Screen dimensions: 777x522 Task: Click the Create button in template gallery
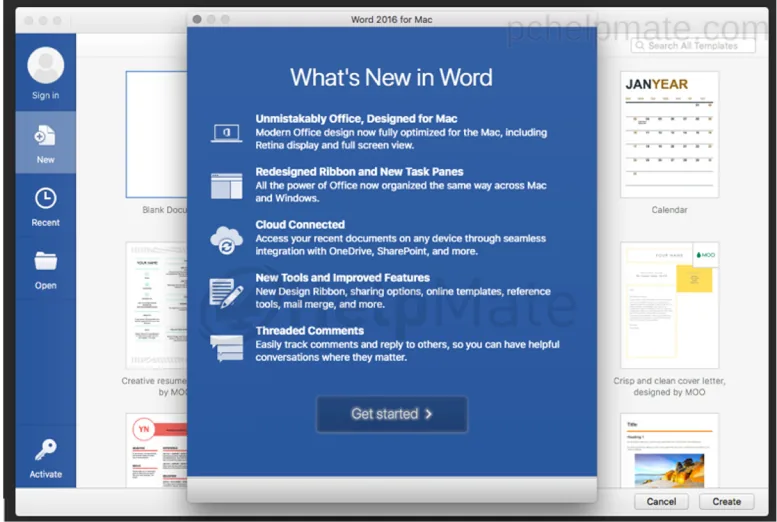click(x=726, y=501)
